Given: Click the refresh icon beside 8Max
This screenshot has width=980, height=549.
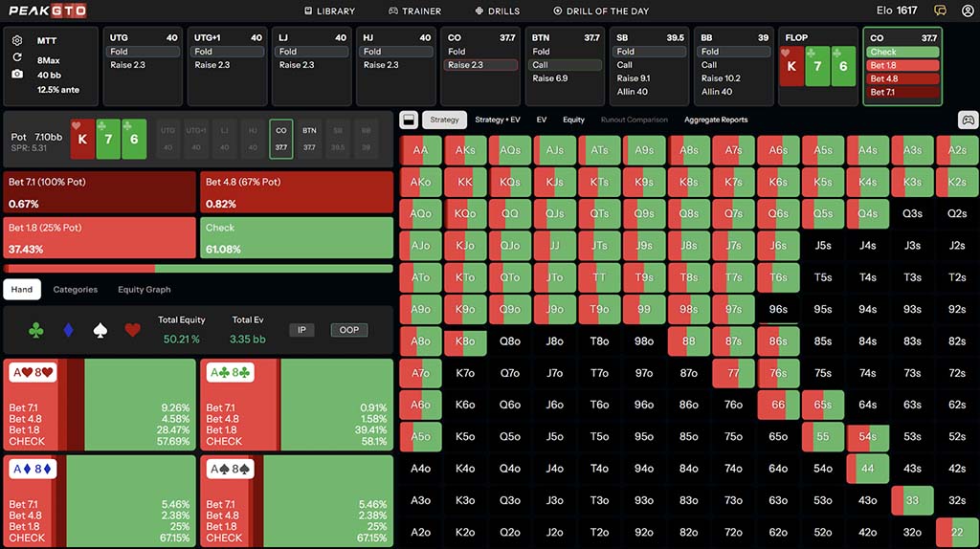Looking at the screenshot, I should click(17, 57).
